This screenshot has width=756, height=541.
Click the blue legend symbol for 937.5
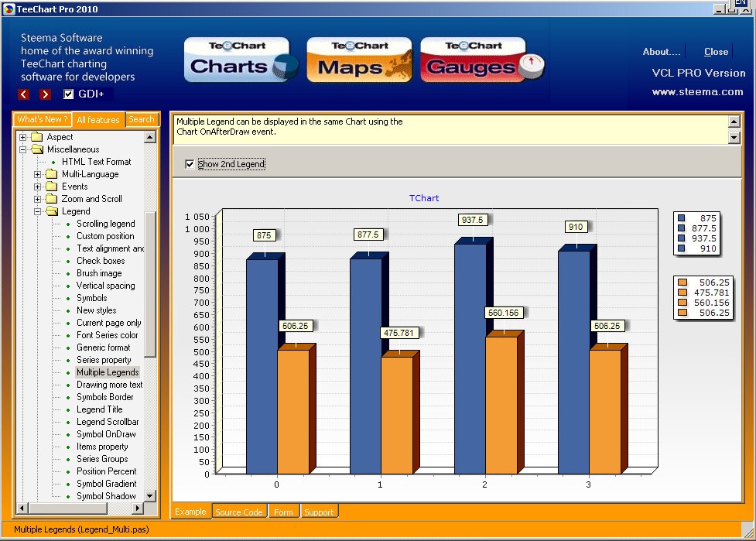click(681, 238)
